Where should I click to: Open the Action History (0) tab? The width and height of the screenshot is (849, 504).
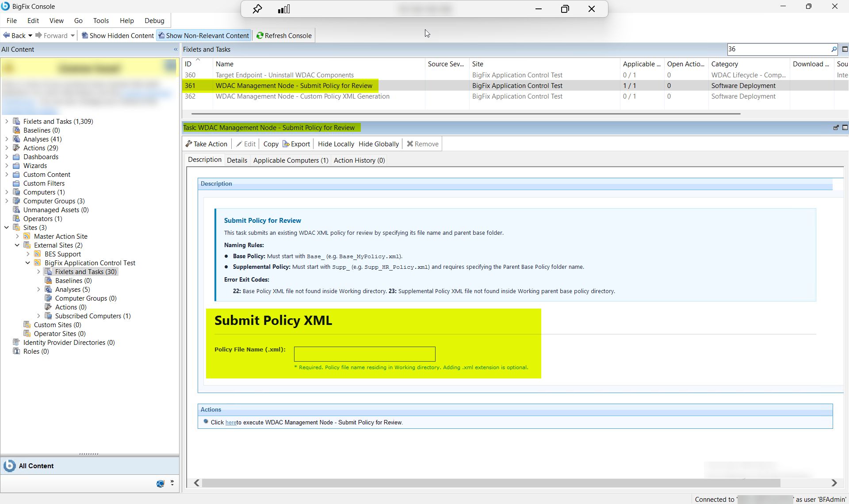pos(359,160)
